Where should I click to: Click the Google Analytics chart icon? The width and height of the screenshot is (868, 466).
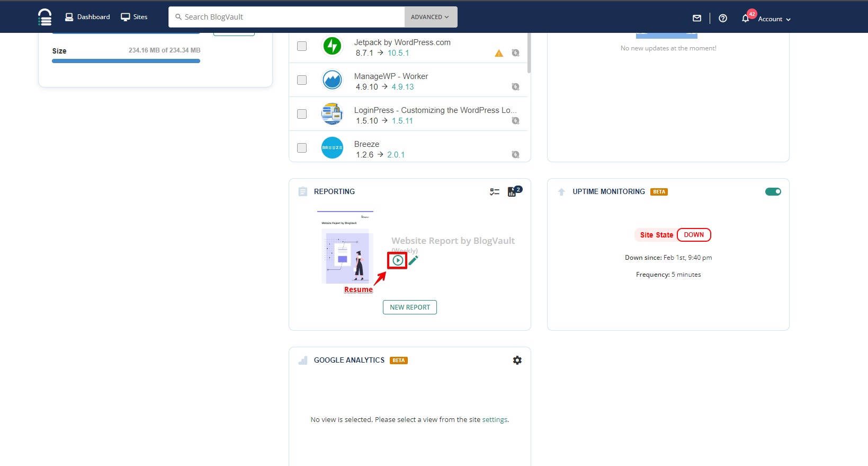click(303, 361)
